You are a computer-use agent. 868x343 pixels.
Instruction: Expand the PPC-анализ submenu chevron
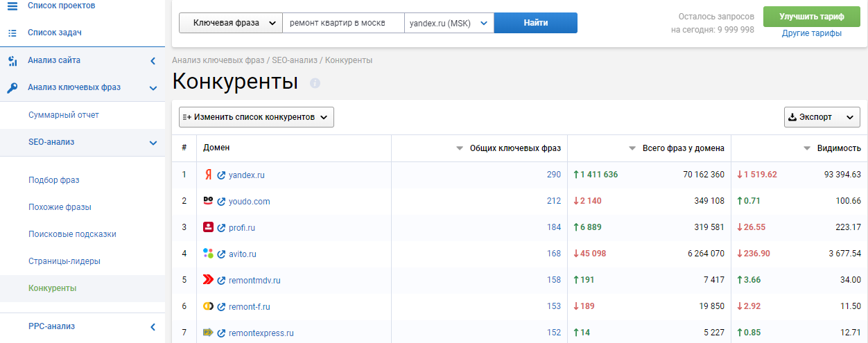tap(153, 326)
